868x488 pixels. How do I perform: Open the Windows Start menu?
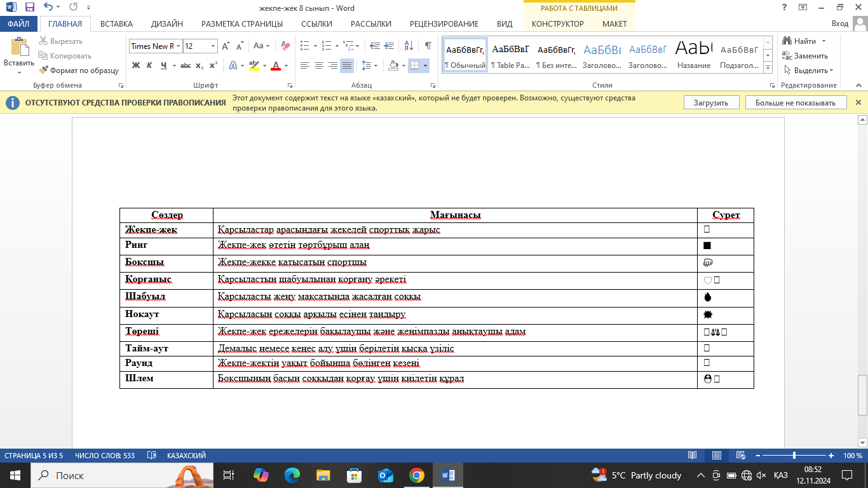point(15,475)
